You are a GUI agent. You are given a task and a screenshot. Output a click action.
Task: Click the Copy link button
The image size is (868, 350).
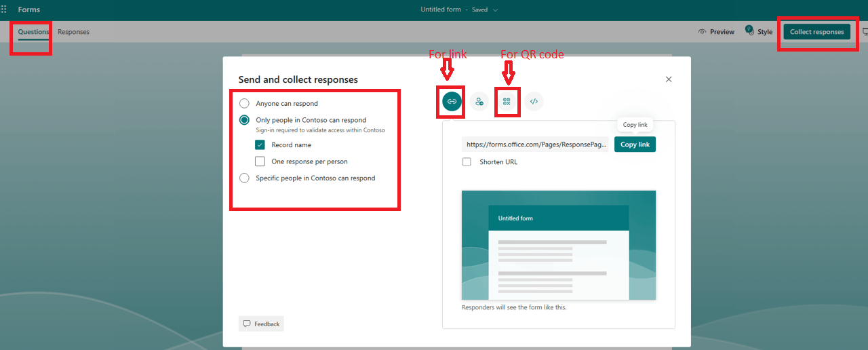pyautogui.click(x=635, y=144)
